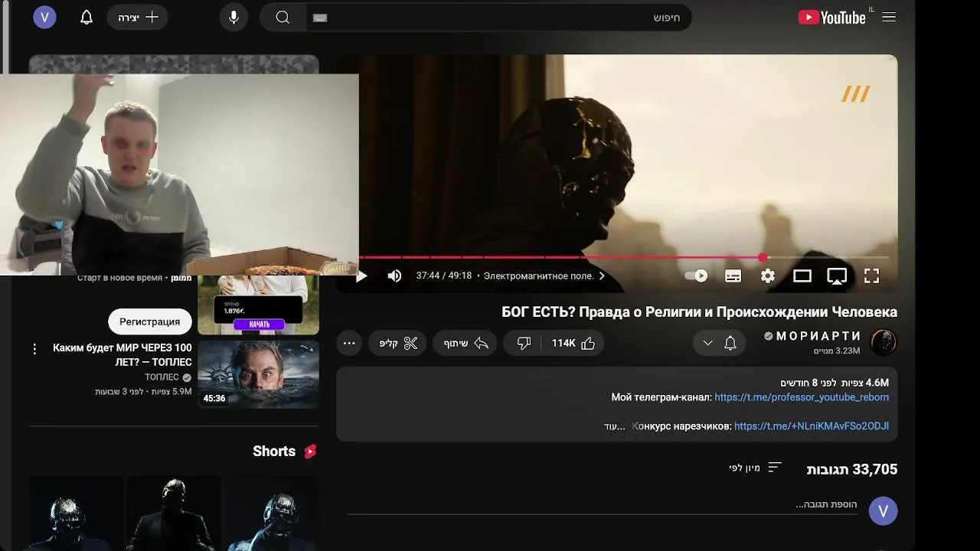Open player settings gear
The width and height of the screenshot is (980, 551).
pyautogui.click(x=767, y=276)
